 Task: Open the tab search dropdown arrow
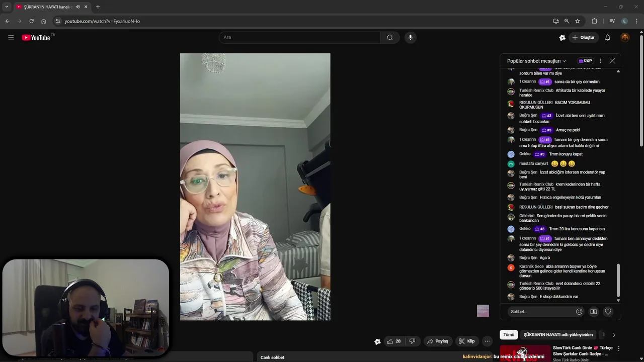tap(7, 7)
